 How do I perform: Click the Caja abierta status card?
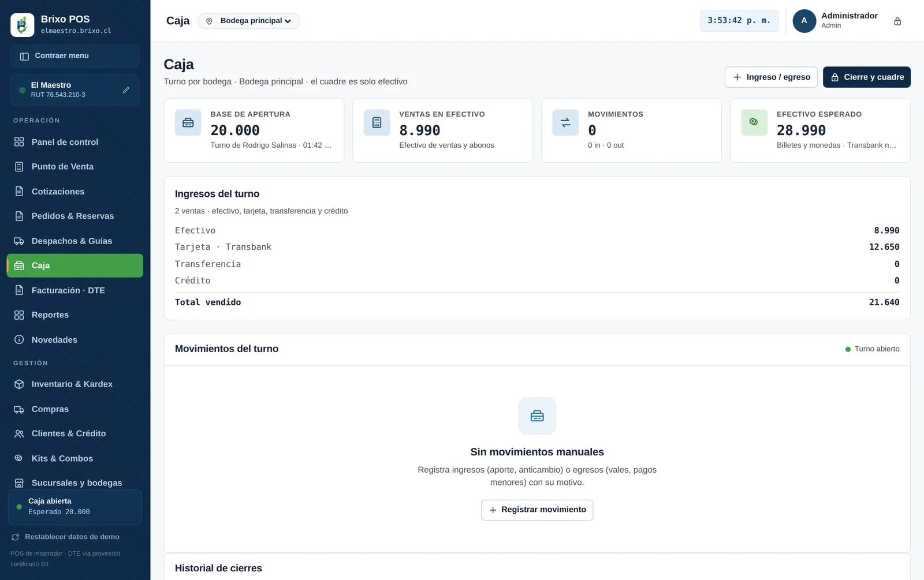[x=74, y=507]
